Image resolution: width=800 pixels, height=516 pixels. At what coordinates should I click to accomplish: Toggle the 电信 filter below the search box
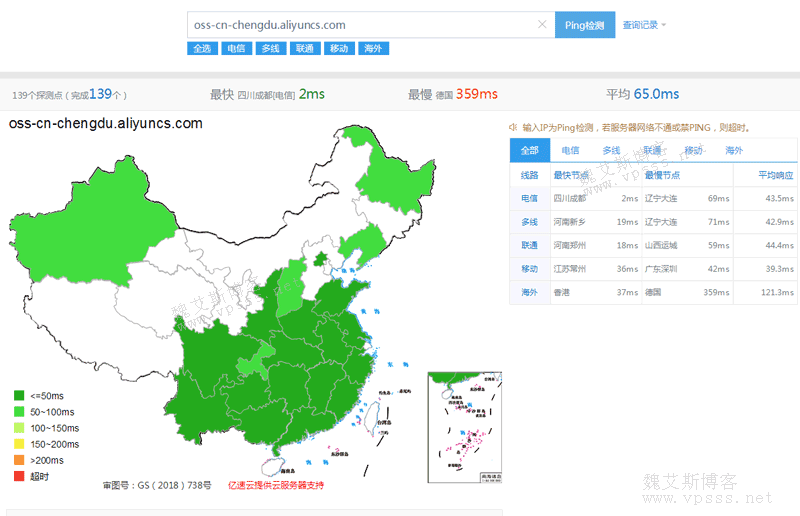(235, 48)
